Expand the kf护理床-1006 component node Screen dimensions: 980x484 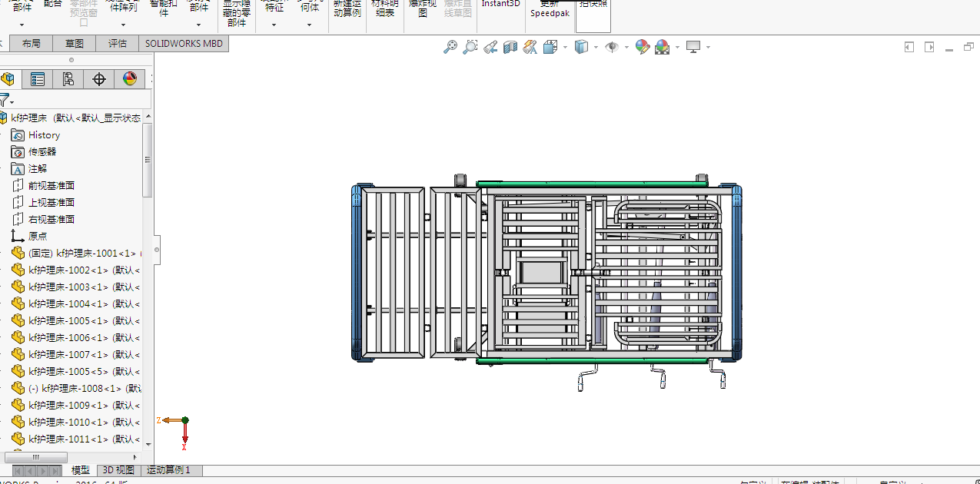pyautogui.click(x=2, y=338)
